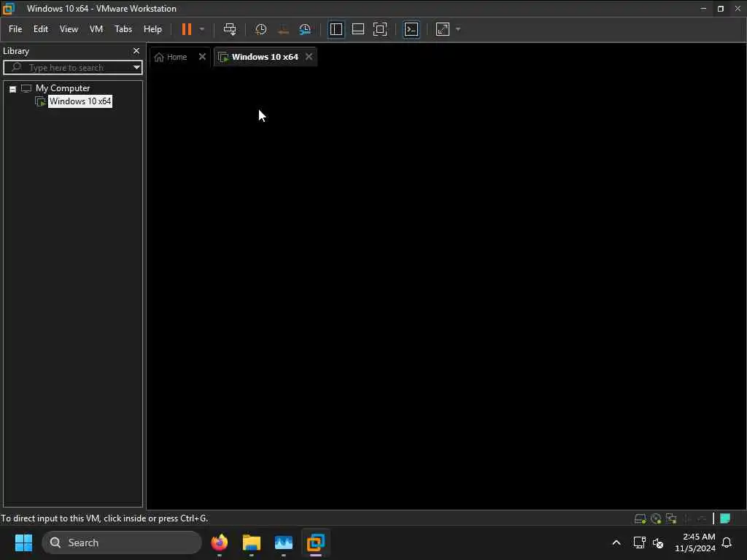The height and width of the screenshot is (560, 747).
Task: Click the network tray icon
Action: pos(639,542)
